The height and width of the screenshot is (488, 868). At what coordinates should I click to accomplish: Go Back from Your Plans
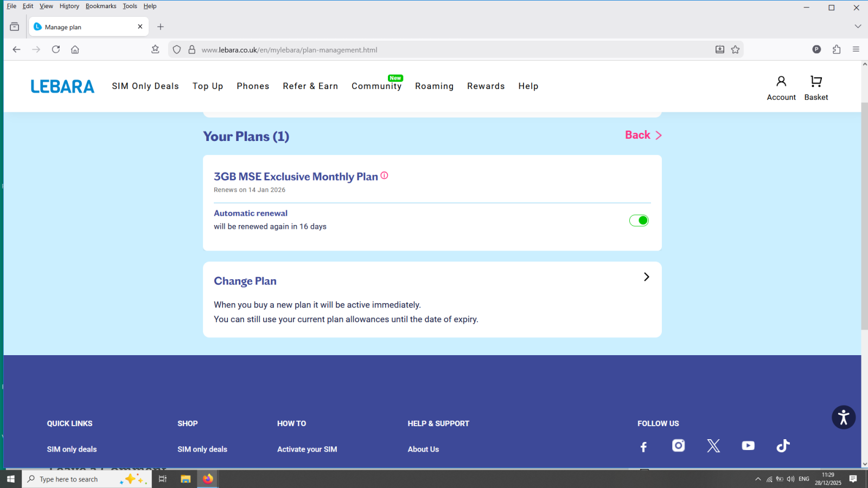[643, 135]
